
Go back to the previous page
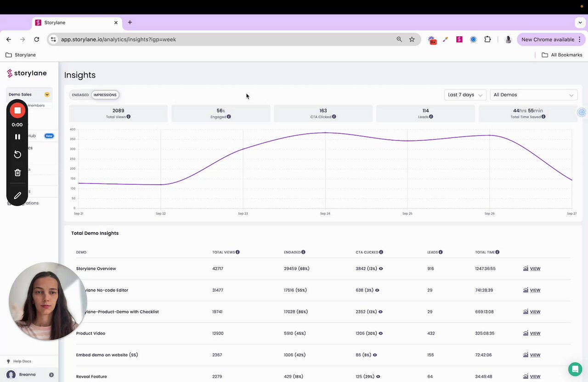[x=9, y=40]
